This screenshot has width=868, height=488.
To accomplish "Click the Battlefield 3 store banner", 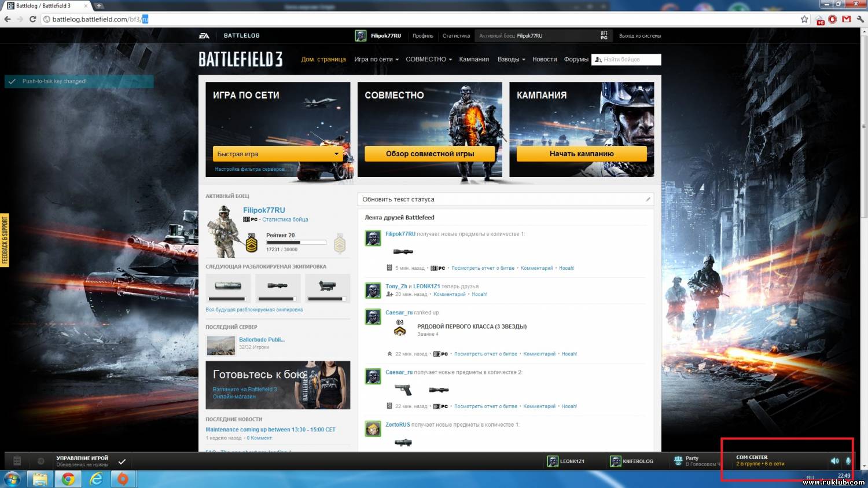I will (278, 385).
